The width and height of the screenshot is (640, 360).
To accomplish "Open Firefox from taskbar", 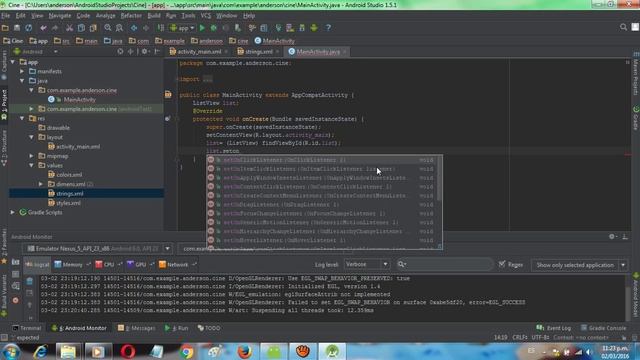I will pos(244,352).
